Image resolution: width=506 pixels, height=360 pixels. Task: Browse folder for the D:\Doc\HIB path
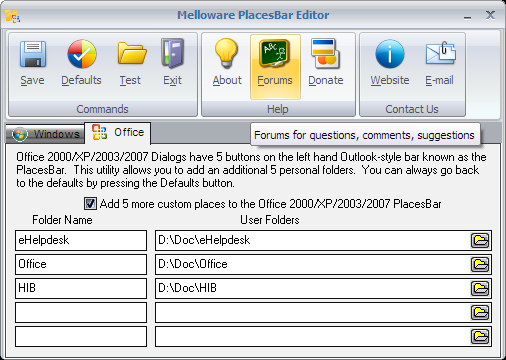(x=480, y=288)
